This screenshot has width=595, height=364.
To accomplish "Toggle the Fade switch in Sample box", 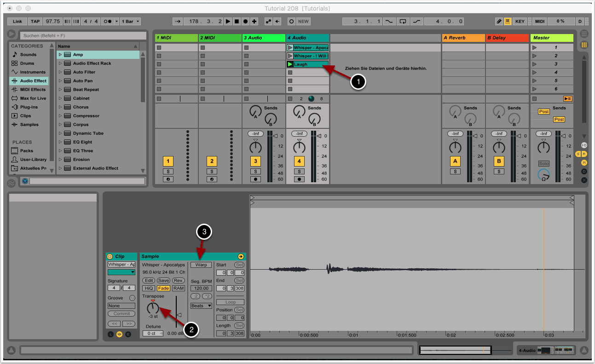I will 163,289.
